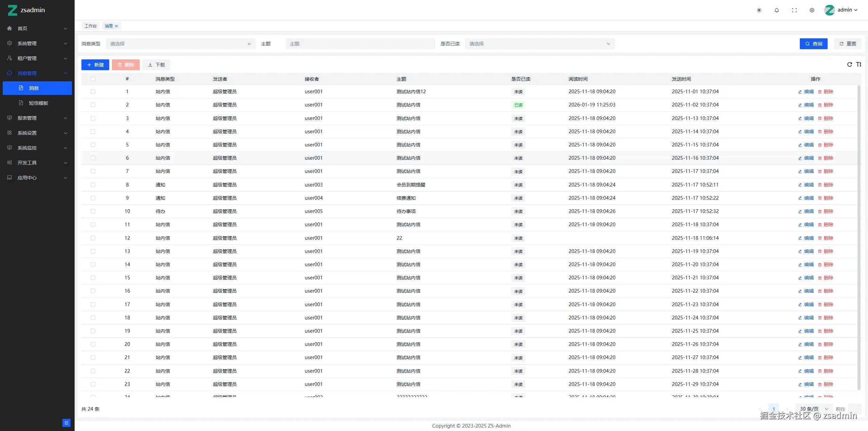Enter fullscreen mode icon

[794, 10]
